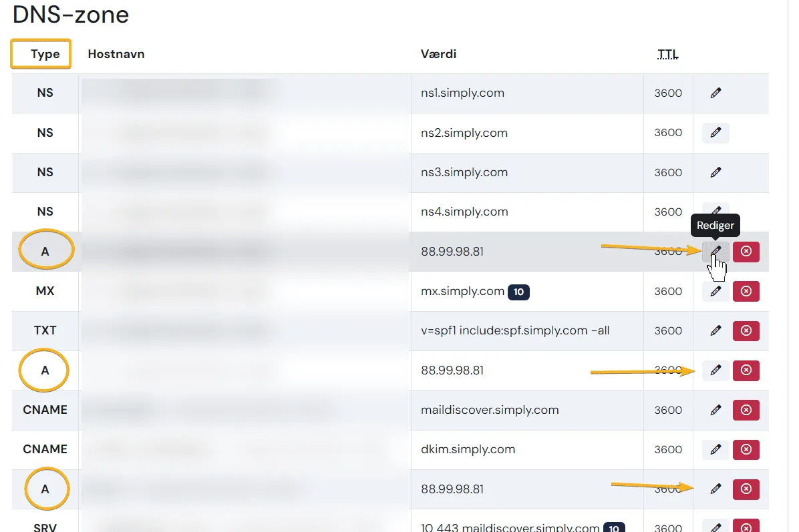Screen dimensions: 799x532
Task: Click the Værdi column header
Action: click(x=438, y=54)
